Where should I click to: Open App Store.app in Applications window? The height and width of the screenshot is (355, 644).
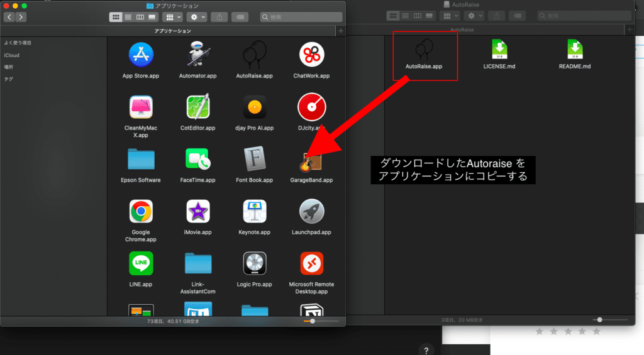point(141,55)
